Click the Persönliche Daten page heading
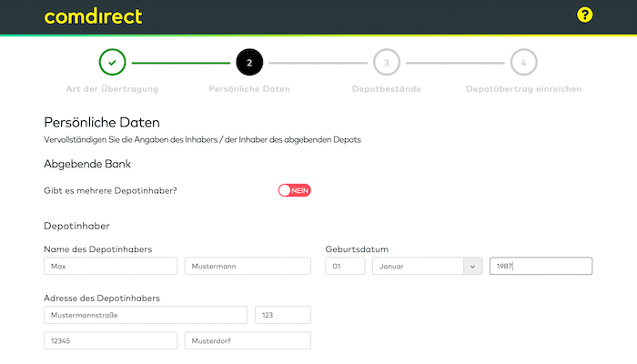Screen dimensions: 637x364 coord(102,122)
